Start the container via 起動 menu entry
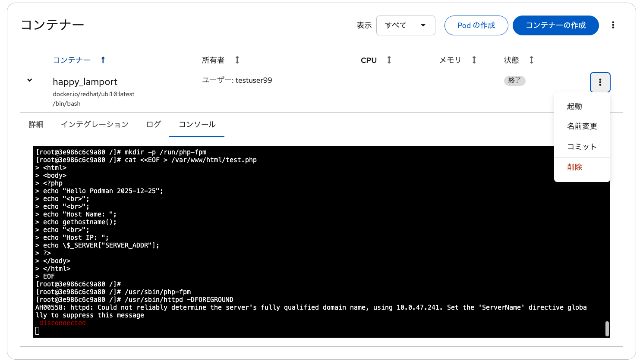This screenshot has width=643, height=364. click(575, 106)
